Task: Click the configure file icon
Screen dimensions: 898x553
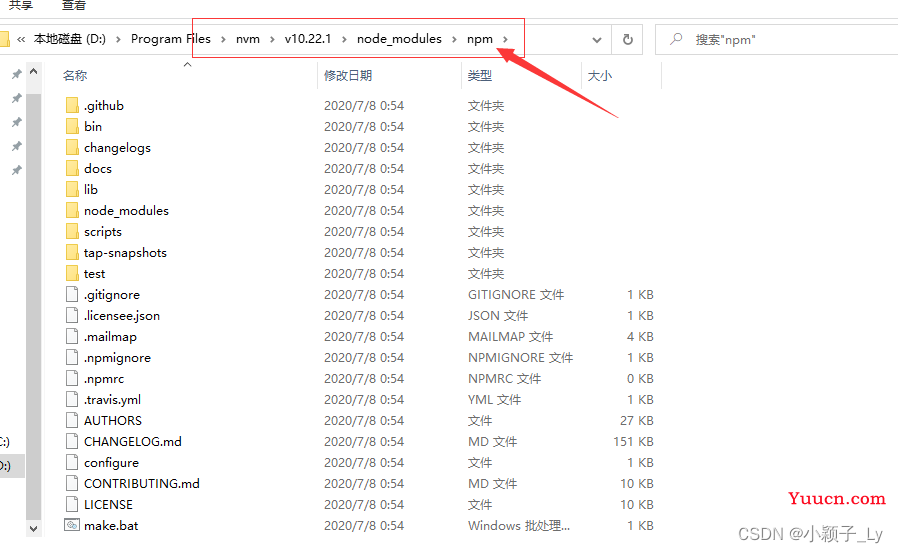Action: tap(72, 463)
